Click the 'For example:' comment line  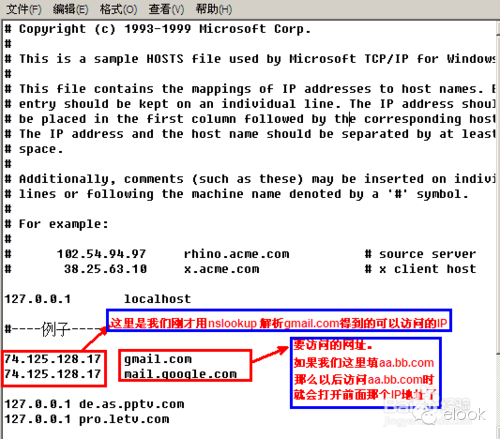coord(57,224)
